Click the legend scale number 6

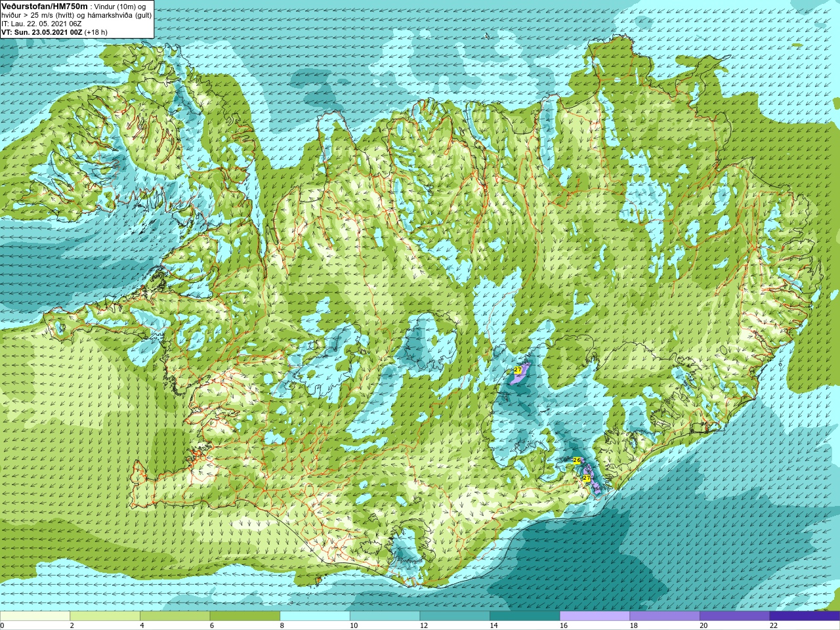(x=212, y=625)
